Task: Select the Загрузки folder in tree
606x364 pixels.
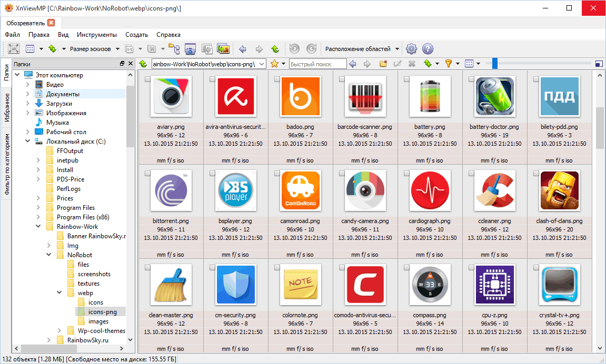Action: tap(59, 104)
